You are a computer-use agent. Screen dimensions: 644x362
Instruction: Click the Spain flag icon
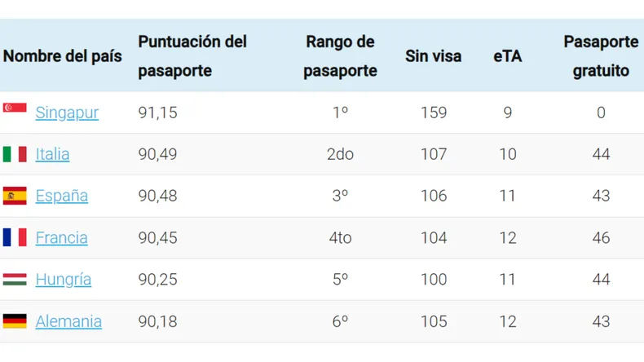point(15,196)
